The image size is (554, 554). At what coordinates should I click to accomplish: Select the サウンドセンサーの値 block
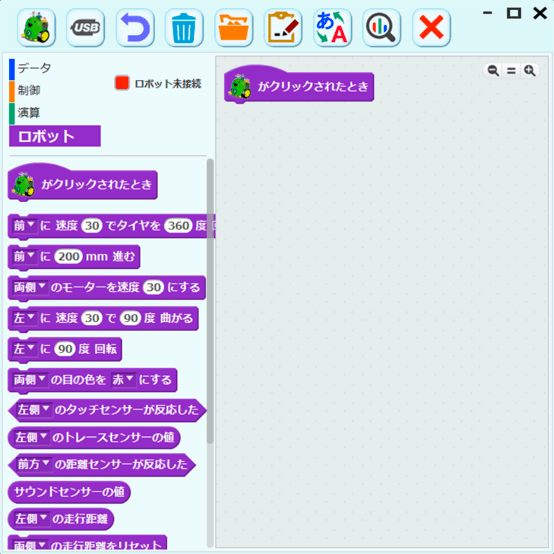click(69, 491)
